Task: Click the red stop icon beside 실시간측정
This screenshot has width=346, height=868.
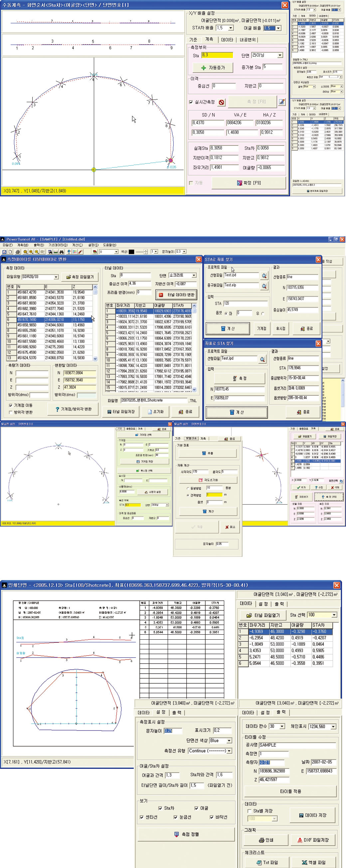Action: tap(221, 103)
